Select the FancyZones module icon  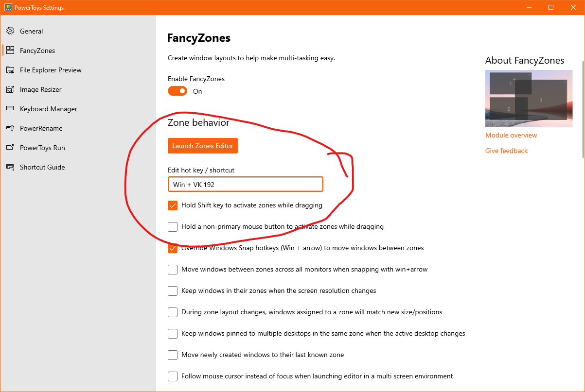(9, 50)
